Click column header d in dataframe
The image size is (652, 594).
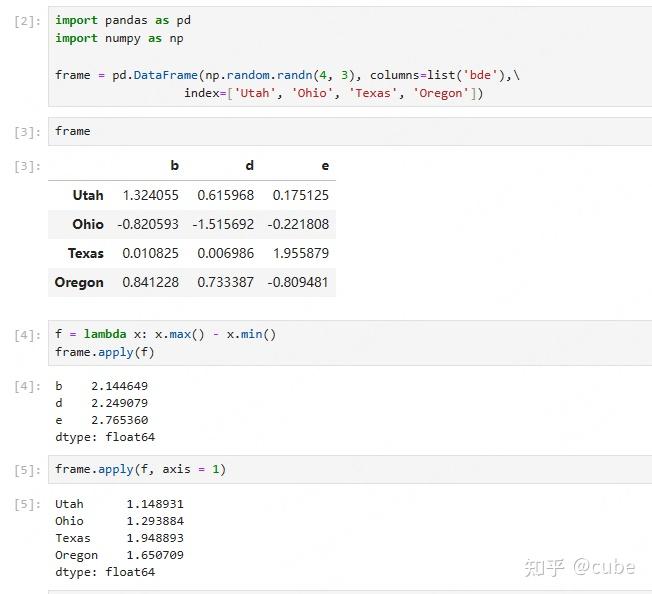(x=249, y=166)
